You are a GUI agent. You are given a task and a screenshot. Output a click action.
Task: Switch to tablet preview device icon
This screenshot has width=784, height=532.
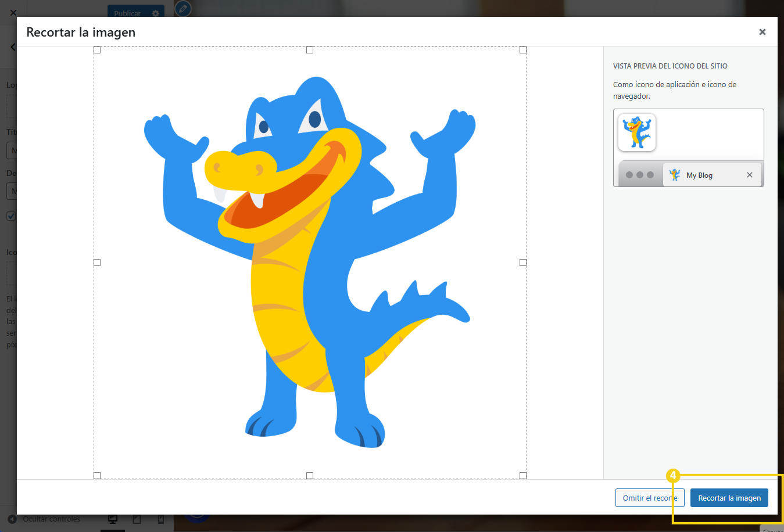[137, 519]
